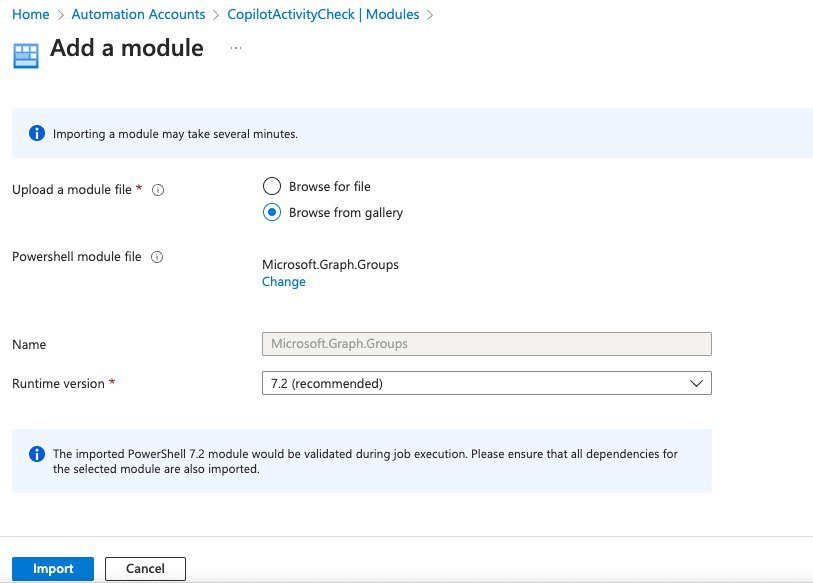Show info tooltip for Powershell module file
Viewport: 813px width, 583px height.
(x=157, y=257)
